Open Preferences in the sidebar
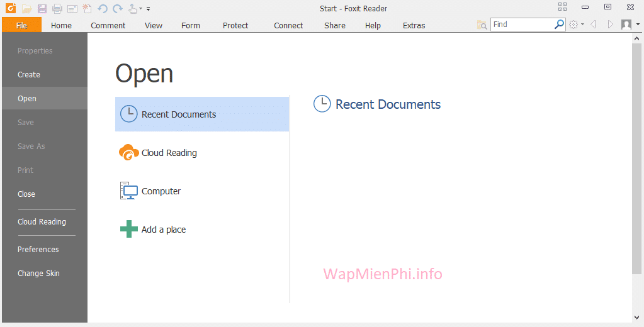Viewport: 644px width, 327px height. (x=44, y=250)
